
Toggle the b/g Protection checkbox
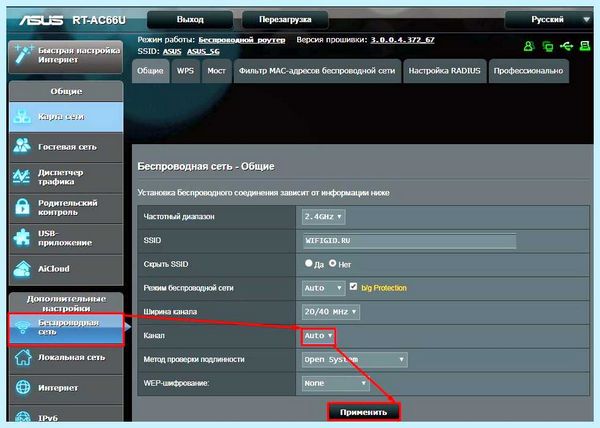pos(353,286)
